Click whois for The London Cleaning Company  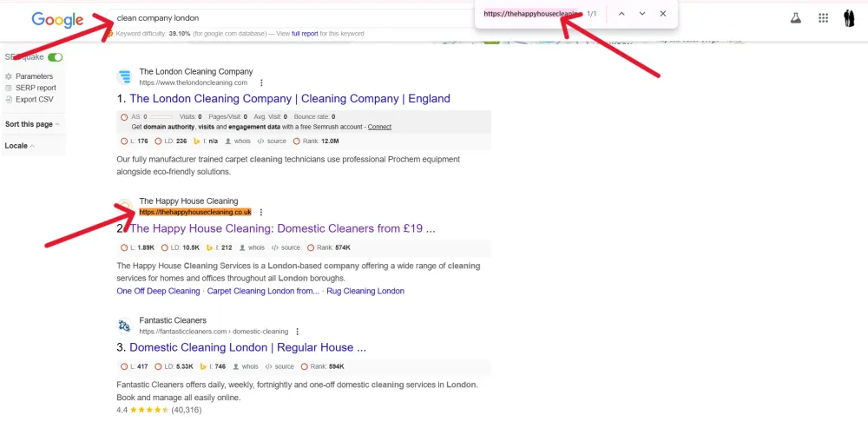coord(238,141)
